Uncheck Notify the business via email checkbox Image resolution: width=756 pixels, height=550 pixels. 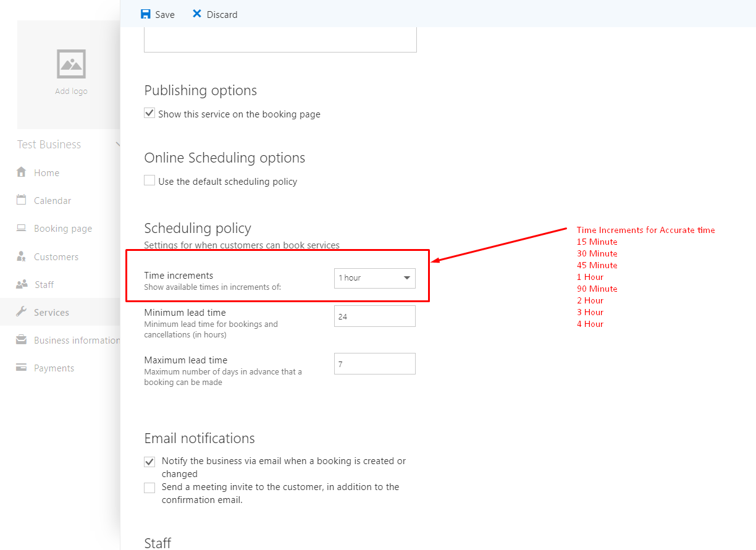click(149, 462)
